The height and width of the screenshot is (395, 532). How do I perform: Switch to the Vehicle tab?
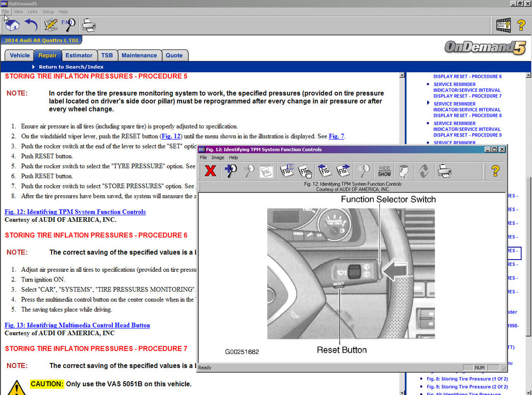tap(20, 55)
